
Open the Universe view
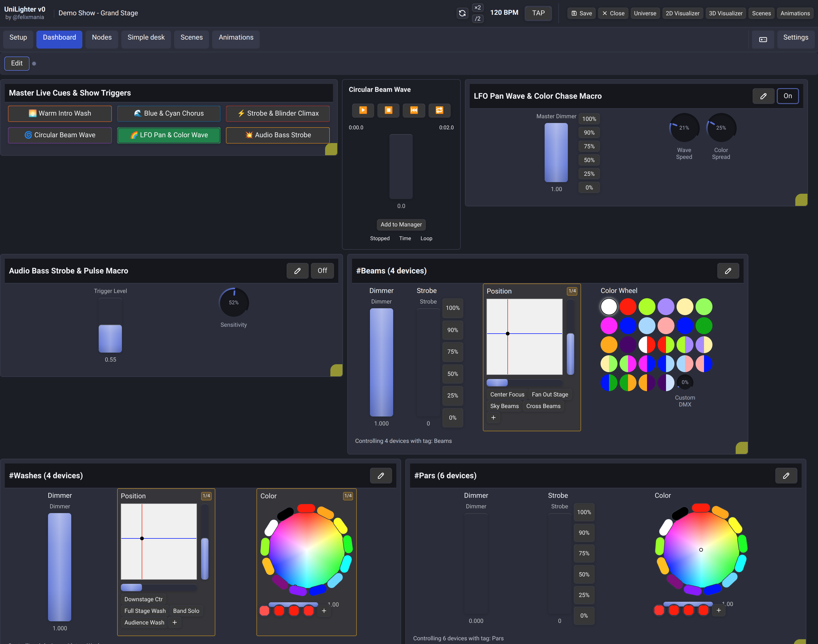click(645, 13)
